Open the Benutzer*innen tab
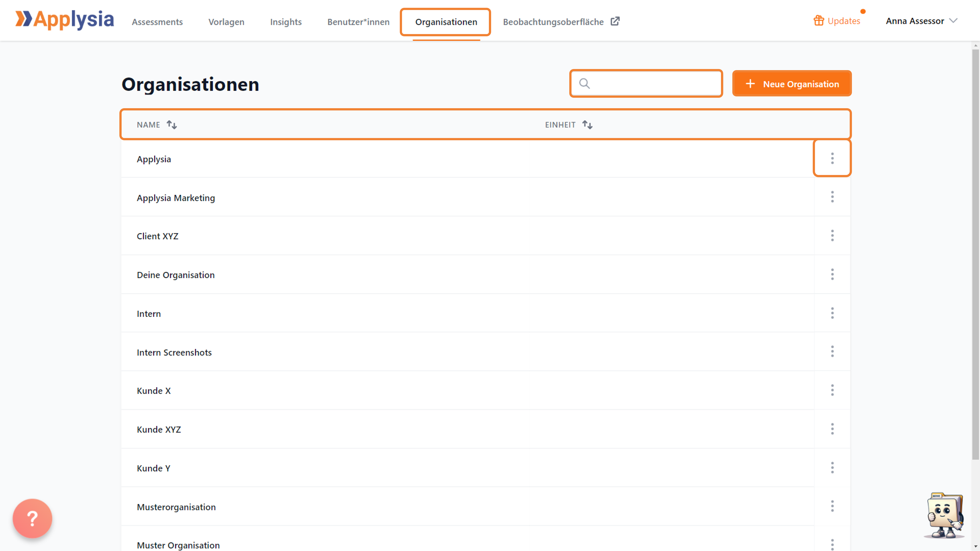Viewport: 980px width, 551px height. pyautogui.click(x=358, y=22)
